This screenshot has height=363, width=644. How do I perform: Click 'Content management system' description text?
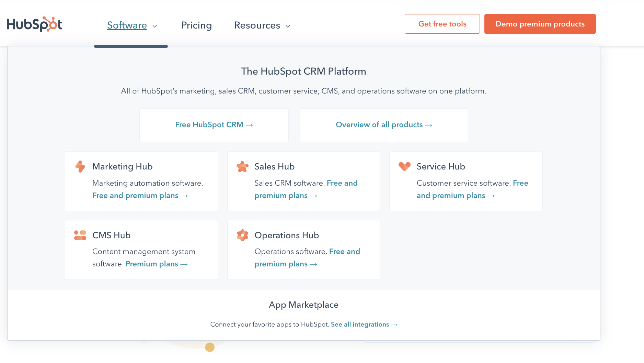(144, 252)
